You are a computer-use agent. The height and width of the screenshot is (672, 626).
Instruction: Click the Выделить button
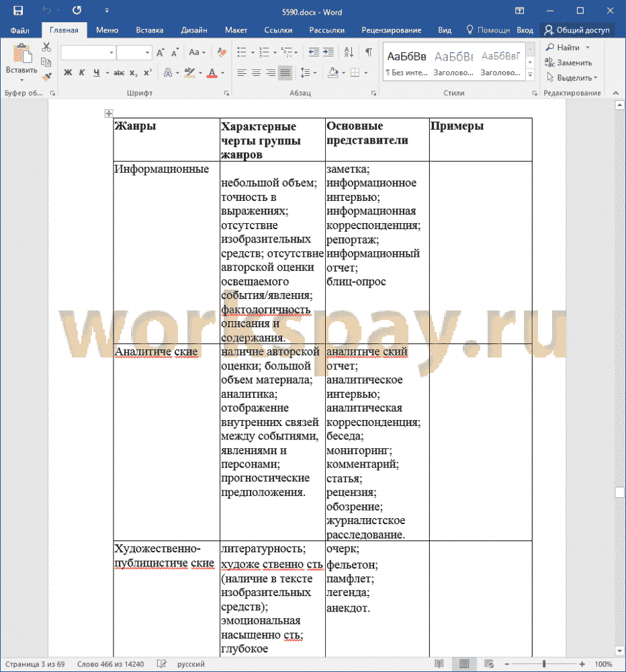(572, 77)
